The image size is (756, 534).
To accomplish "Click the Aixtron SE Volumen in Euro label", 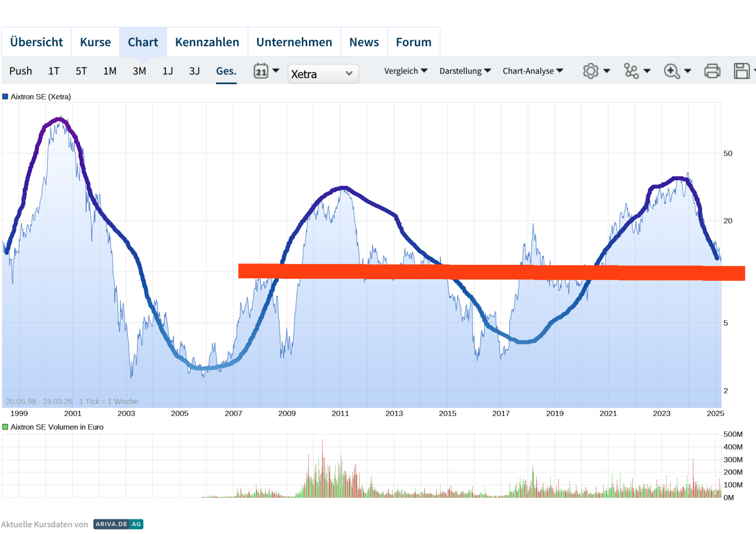I will (57, 427).
